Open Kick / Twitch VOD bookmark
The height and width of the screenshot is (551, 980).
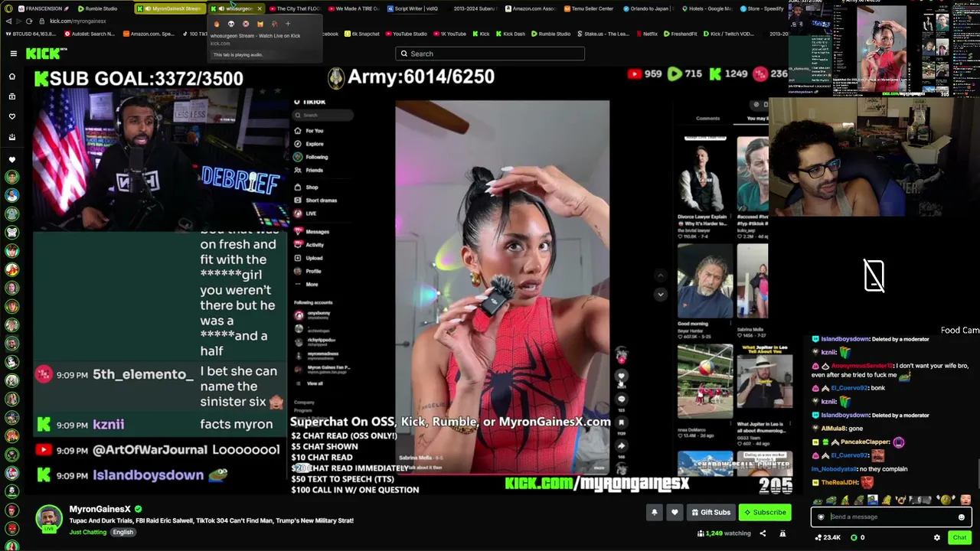(730, 34)
